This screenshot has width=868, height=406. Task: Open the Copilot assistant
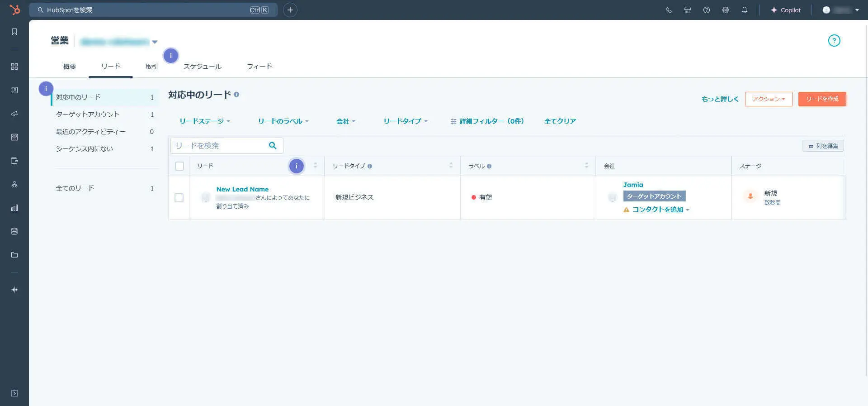point(785,10)
